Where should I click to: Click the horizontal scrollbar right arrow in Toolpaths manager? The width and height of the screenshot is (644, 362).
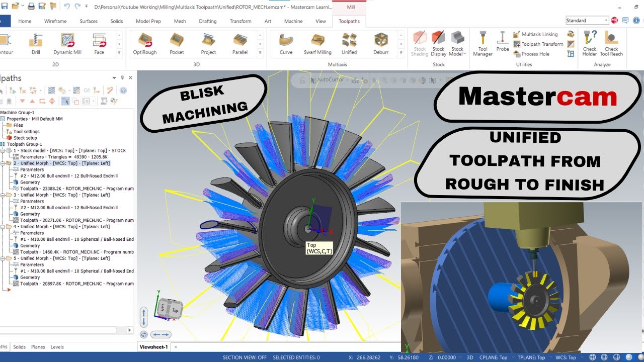[130, 330]
